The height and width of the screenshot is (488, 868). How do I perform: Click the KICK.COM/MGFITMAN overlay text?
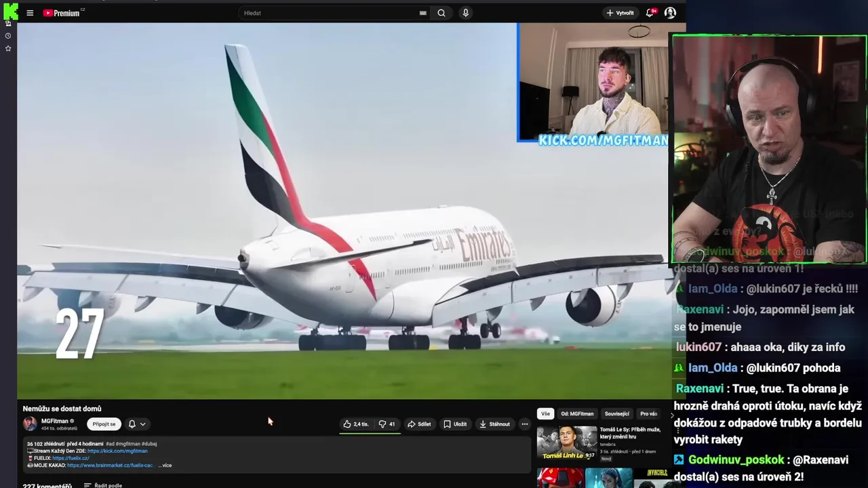coord(603,140)
